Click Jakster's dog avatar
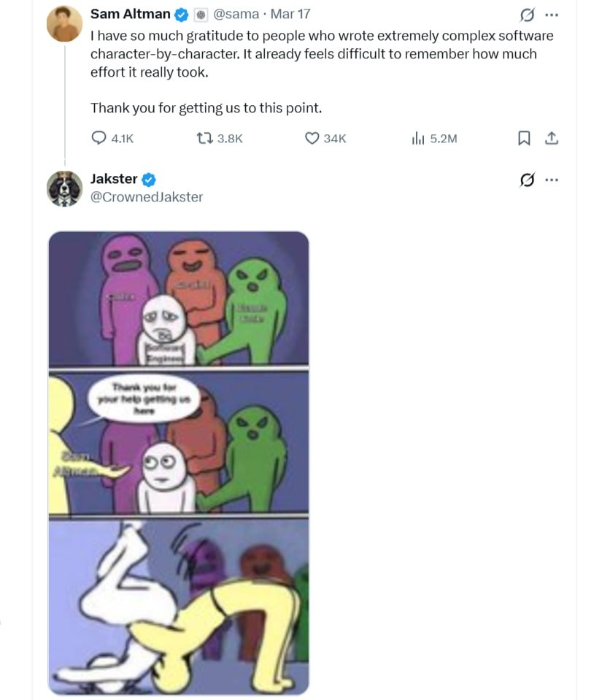602x700 pixels. pos(64,188)
